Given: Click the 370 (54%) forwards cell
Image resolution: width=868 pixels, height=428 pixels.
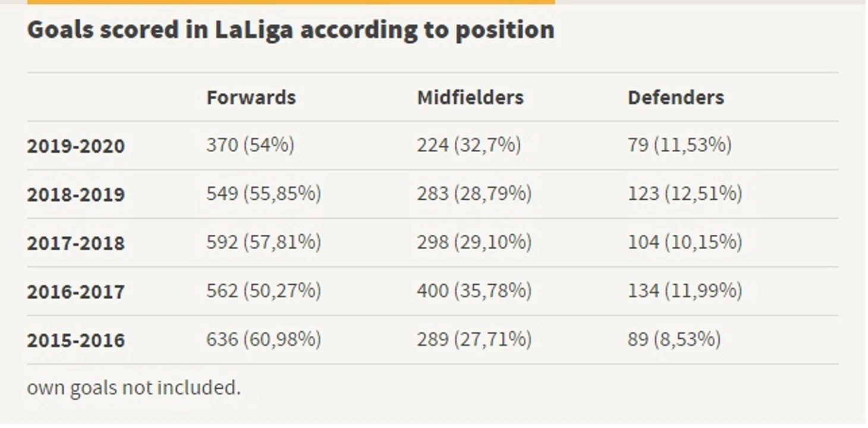Looking at the screenshot, I should tap(250, 145).
